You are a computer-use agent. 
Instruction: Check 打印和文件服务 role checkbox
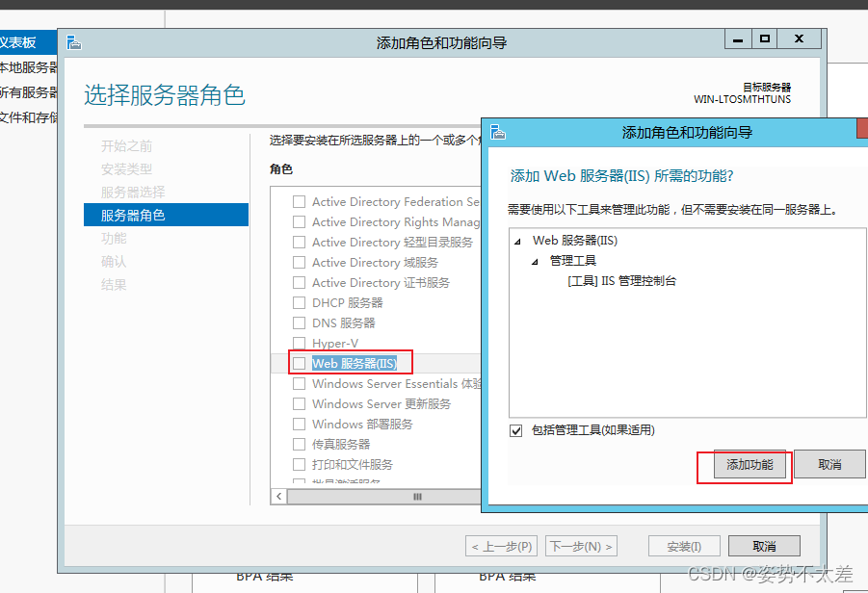[299, 464]
